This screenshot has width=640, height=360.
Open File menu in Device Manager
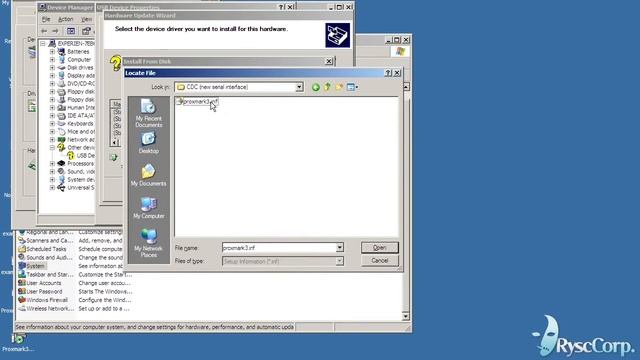[x=46, y=19]
